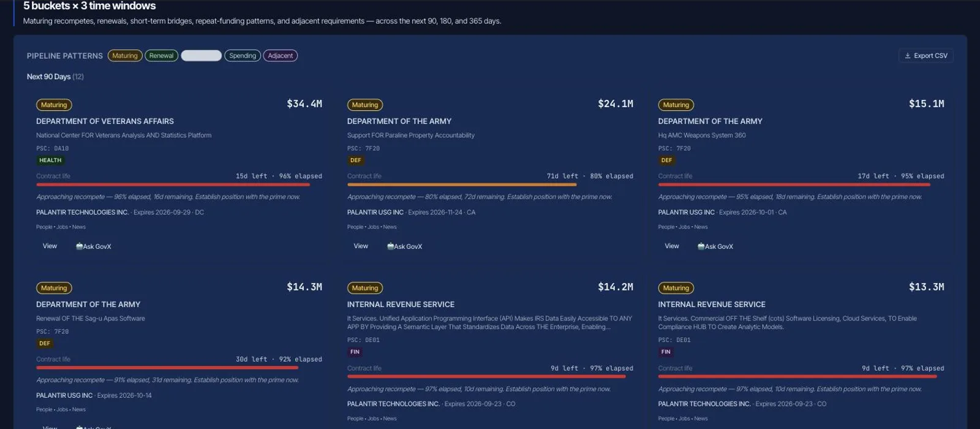Viewport: 980px width, 429px height.
Task: Select the "Next 90 Days (12)" section heading
Action: click(x=55, y=77)
